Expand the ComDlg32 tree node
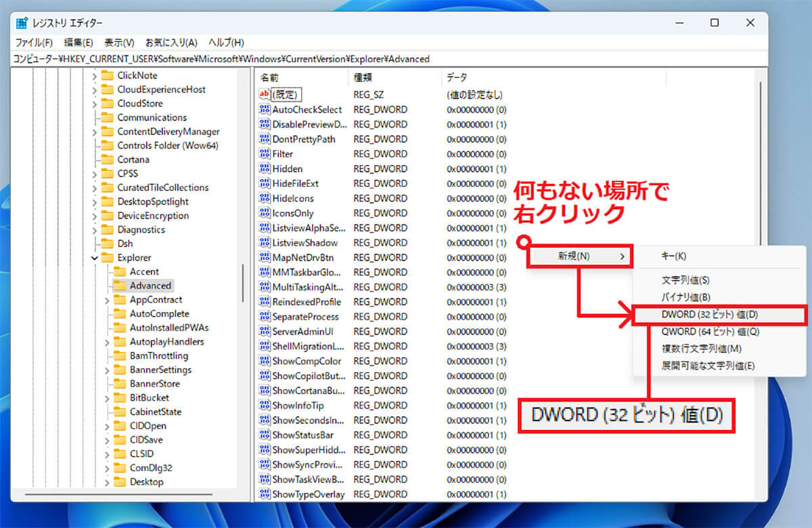812x528 pixels. (108, 468)
